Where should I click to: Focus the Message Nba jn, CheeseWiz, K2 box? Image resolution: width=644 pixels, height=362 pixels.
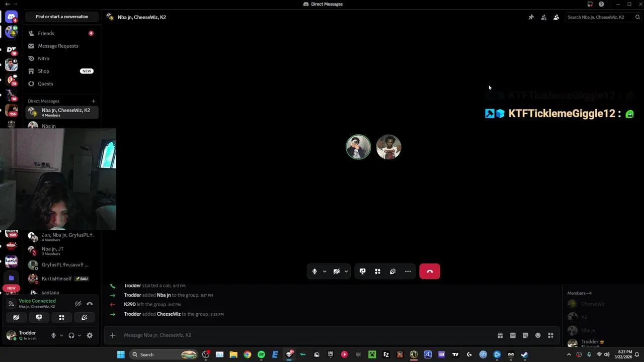(x=307, y=335)
